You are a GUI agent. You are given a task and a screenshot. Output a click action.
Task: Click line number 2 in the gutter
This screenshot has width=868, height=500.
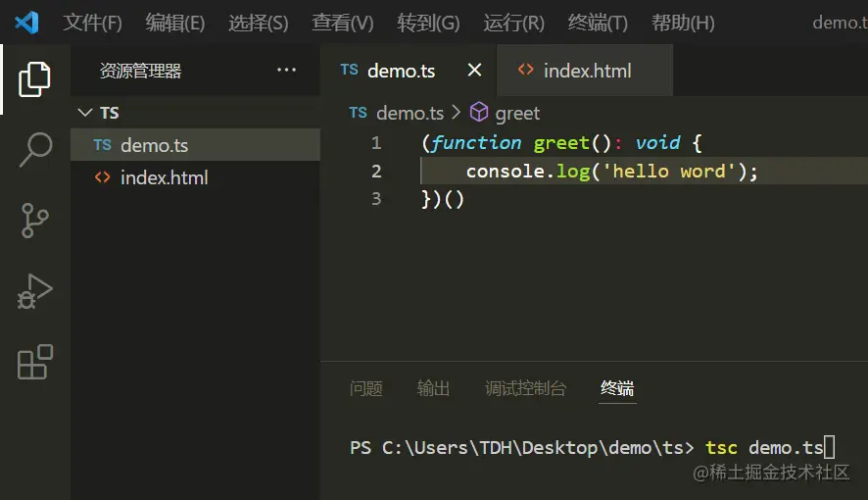tap(376, 172)
